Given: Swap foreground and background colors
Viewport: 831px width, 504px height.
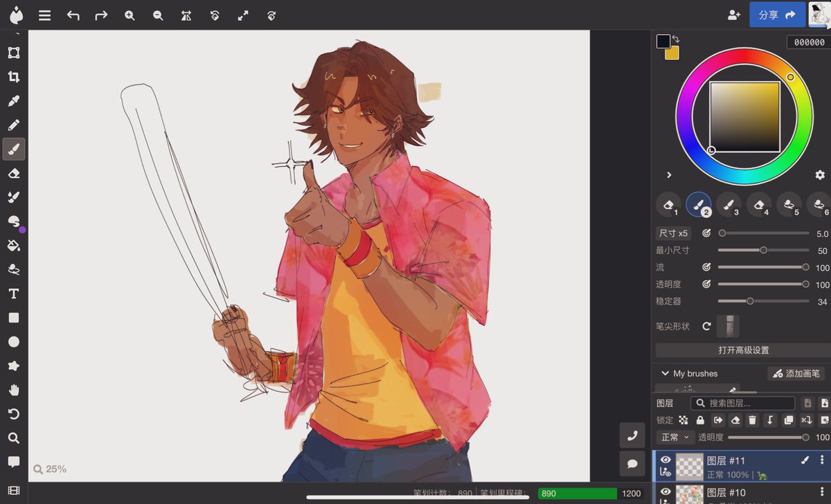Looking at the screenshot, I should point(676,39).
